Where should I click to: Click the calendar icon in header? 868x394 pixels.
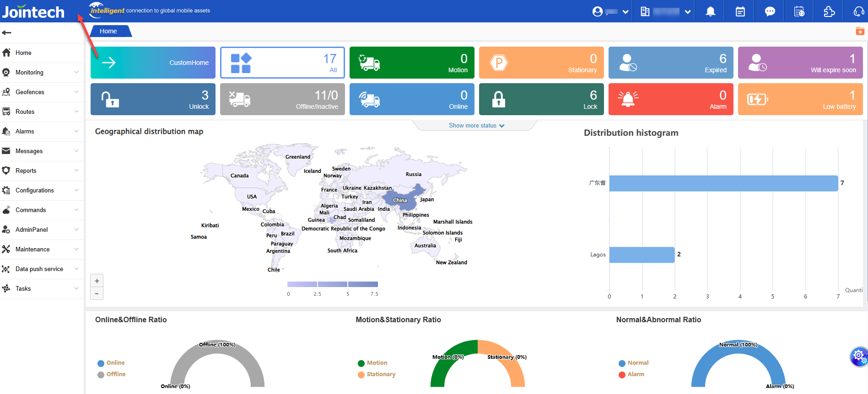(x=740, y=11)
